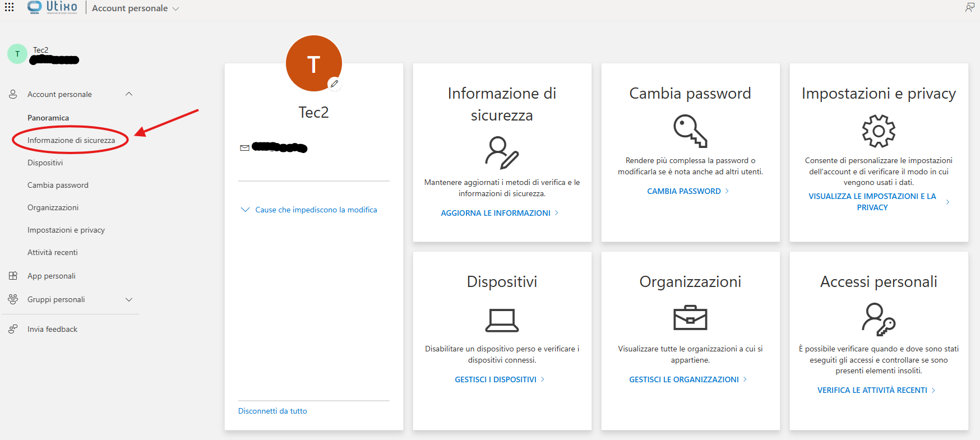Click GESTISCI LE ORGANIZZAZIONI link

[x=684, y=379]
